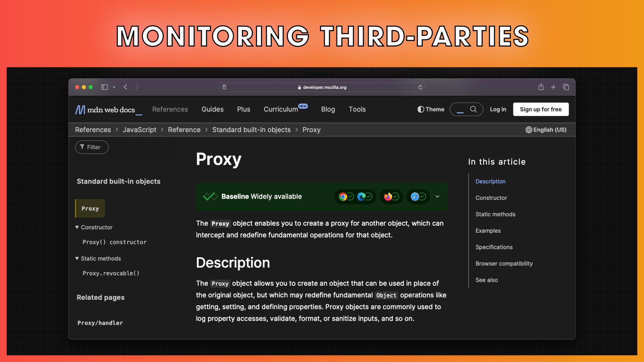
Task: Jump to Browser compatibility section link
Action: click(x=504, y=263)
